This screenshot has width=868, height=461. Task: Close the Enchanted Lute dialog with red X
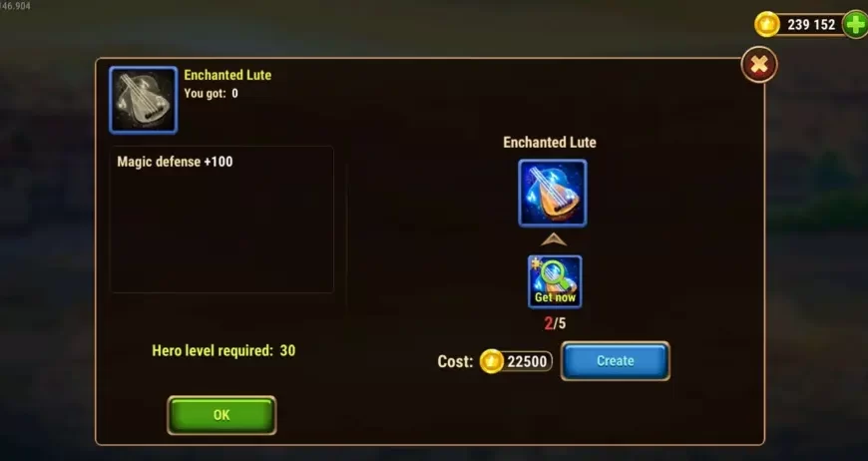coord(759,65)
